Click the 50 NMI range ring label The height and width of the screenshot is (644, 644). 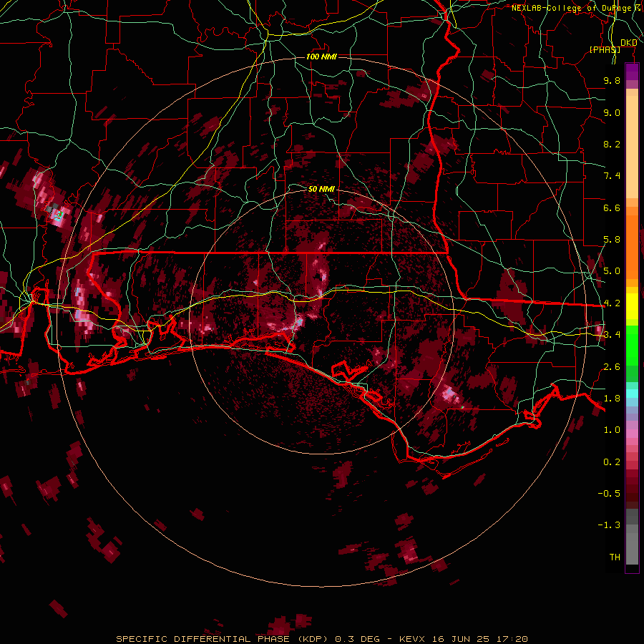click(x=321, y=189)
